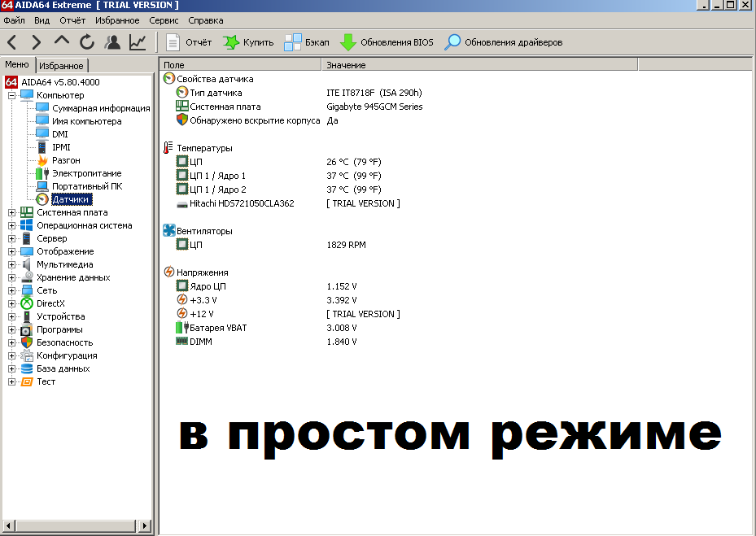Open the Сервис menu
Screen dimensions: 756x536
click(164, 20)
